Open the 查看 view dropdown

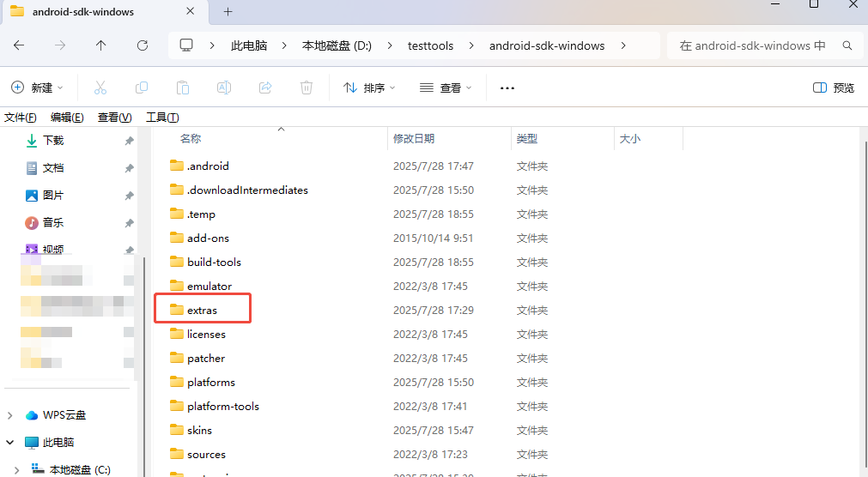pos(446,88)
